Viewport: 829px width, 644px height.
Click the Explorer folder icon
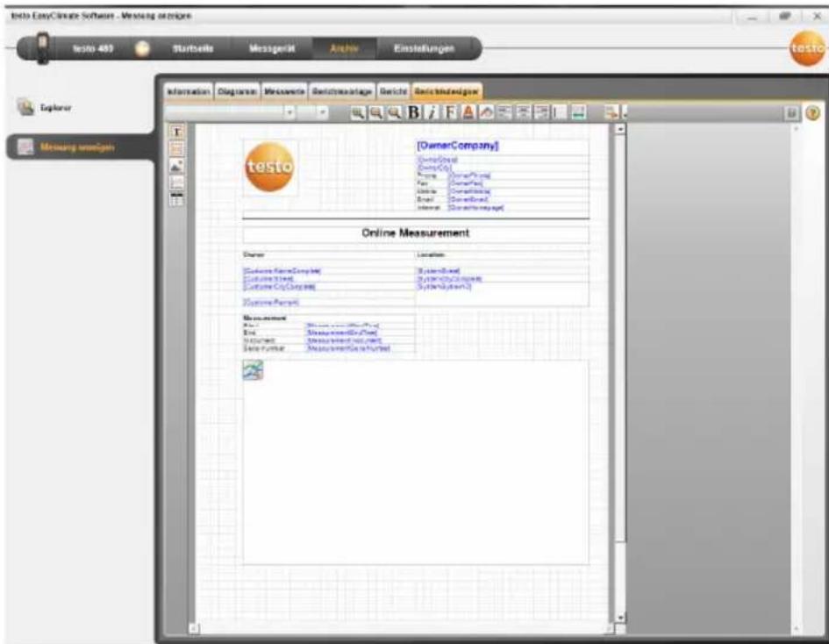(x=25, y=107)
